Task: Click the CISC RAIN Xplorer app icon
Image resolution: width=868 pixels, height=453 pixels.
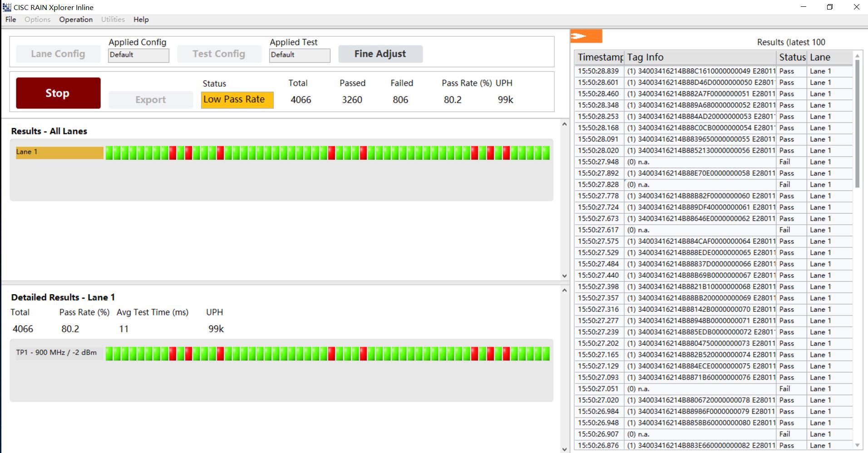Action: pyautogui.click(x=7, y=7)
